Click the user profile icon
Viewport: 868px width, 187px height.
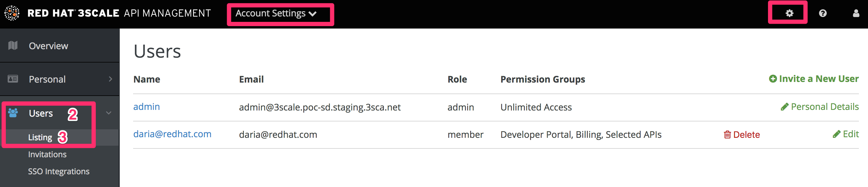(x=856, y=13)
